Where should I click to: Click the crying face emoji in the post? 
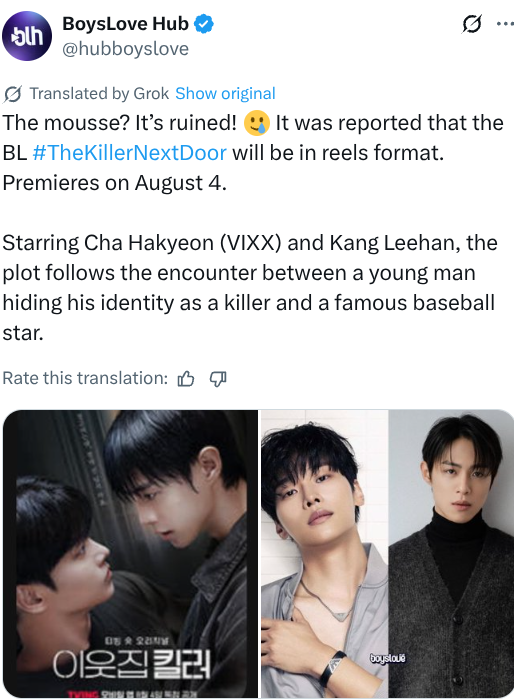[x=256, y=123]
